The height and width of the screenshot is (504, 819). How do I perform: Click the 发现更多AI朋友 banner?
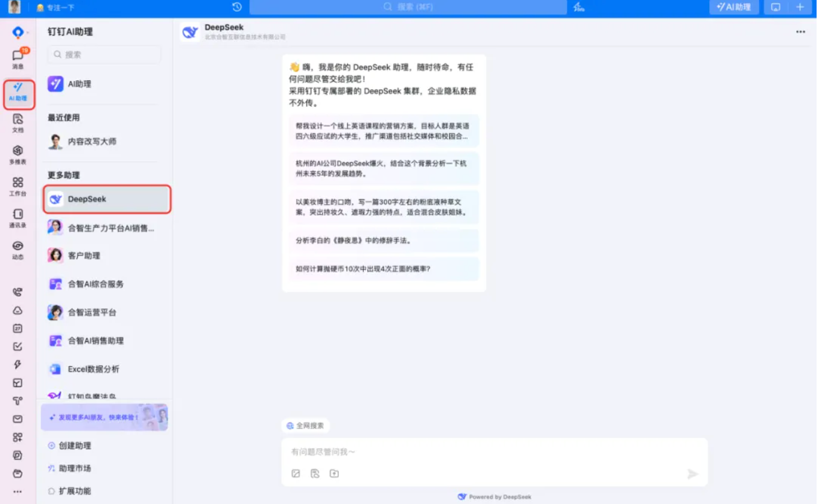click(104, 417)
